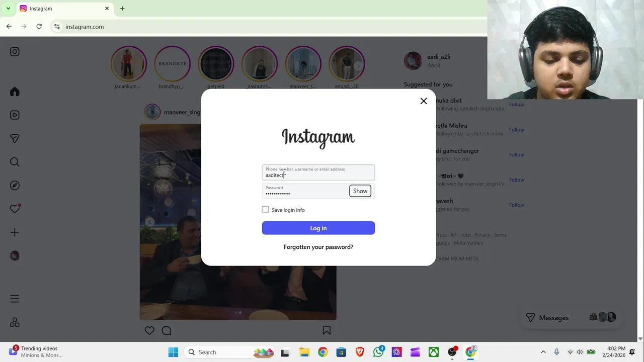Screen dimensions: 644x362
Task: Show the typed password
Action: [x=360, y=191]
